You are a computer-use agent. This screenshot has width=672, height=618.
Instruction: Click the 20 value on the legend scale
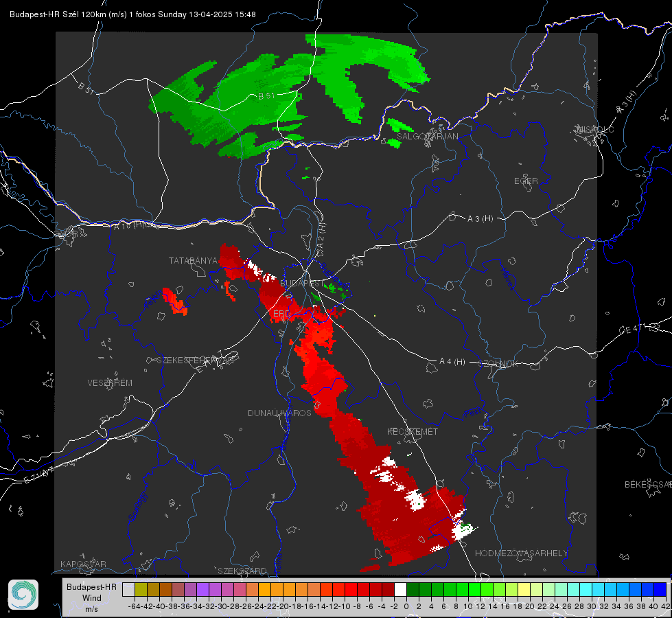(x=530, y=606)
